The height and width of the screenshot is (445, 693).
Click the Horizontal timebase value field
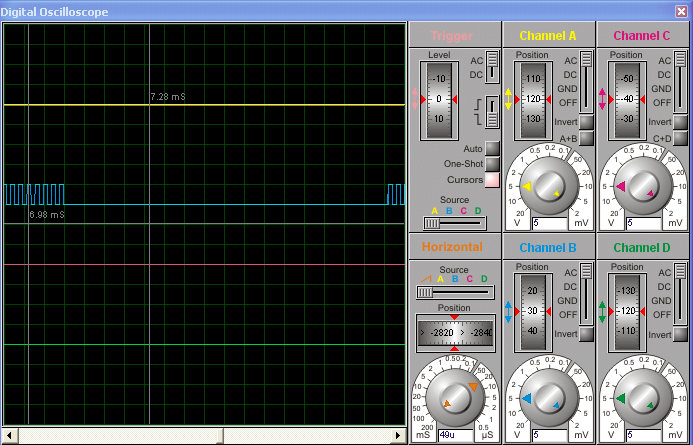tap(455, 435)
